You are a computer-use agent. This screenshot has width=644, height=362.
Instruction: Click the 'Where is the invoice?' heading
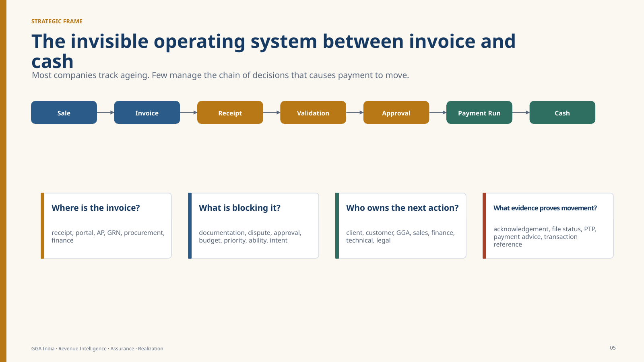pos(96,208)
